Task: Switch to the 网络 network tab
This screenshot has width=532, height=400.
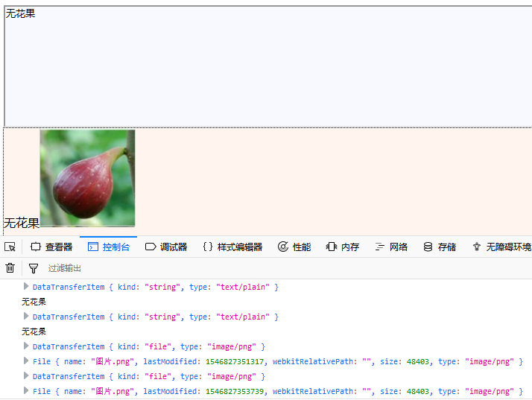Action: (x=391, y=247)
